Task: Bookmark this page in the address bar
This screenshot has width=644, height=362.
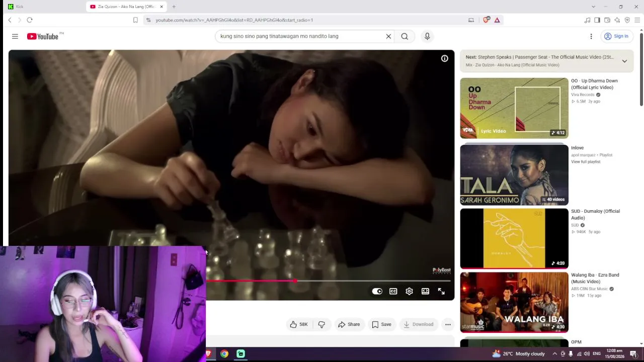Action: (135, 20)
